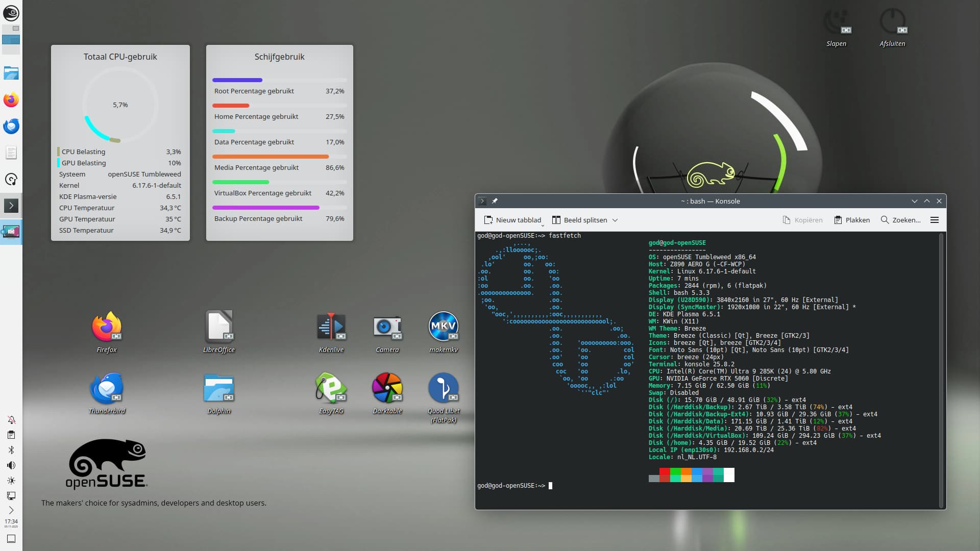Toggle the pin icon in Konsole titlebar

tap(495, 201)
